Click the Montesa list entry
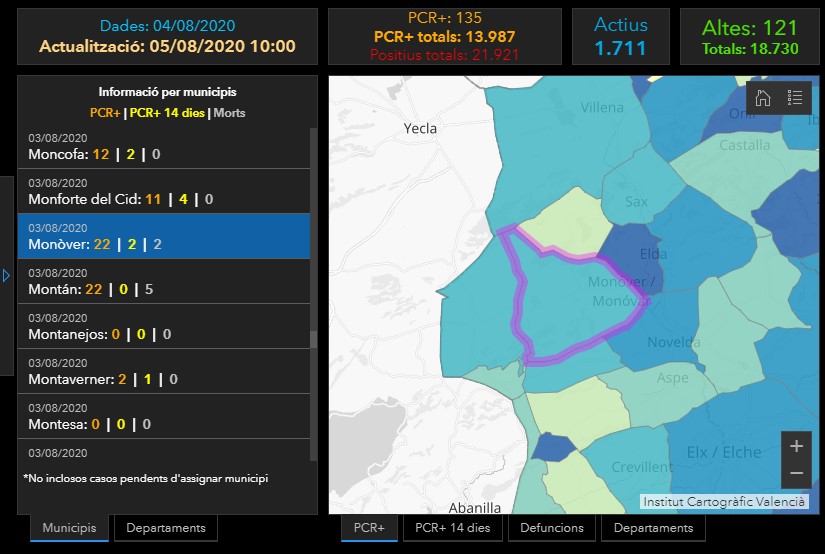 click(x=164, y=417)
